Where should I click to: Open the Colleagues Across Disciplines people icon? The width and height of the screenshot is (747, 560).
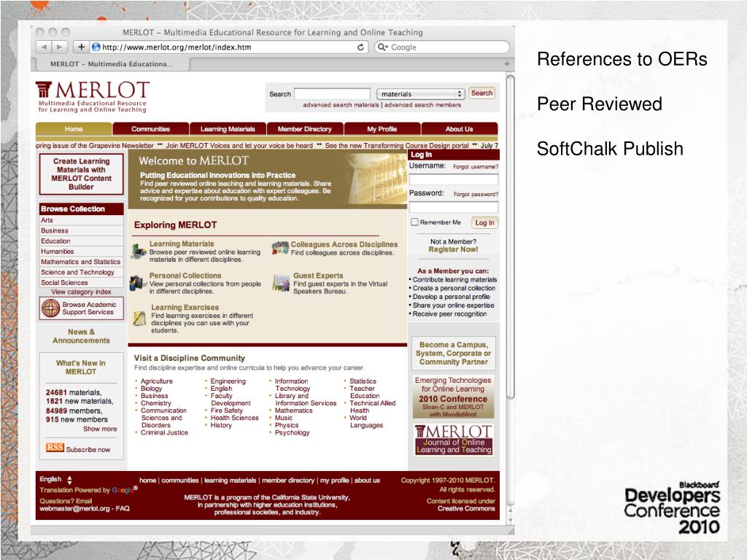coord(280,248)
